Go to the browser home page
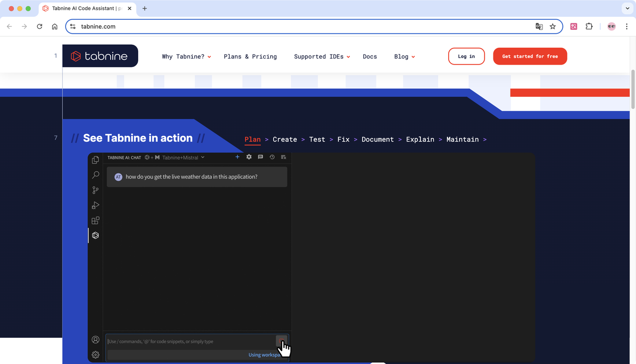 click(55, 26)
